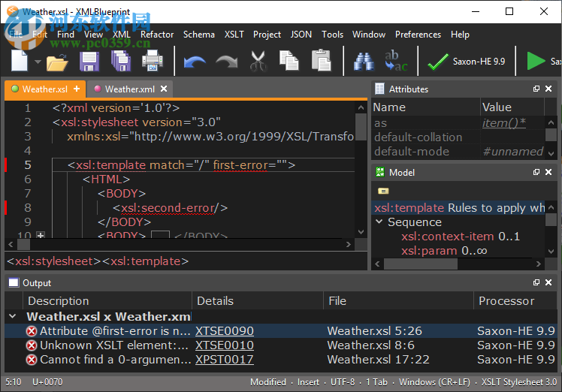Click xsl:template in the breadcrumb path
The width and height of the screenshot is (562, 392).
tap(145, 261)
